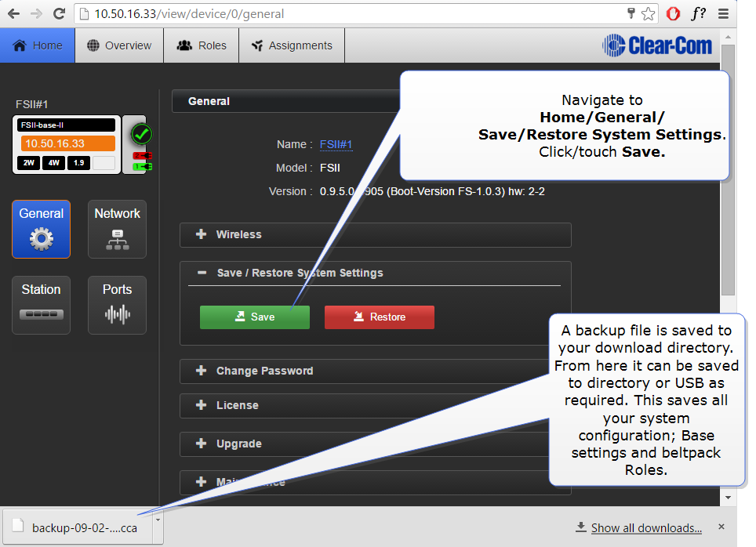Image resolution: width=756 pixels, height=547 pixels.
Task: Edit the FSII#1 name link
Action: pyautogui.click(x=336, y=144)
